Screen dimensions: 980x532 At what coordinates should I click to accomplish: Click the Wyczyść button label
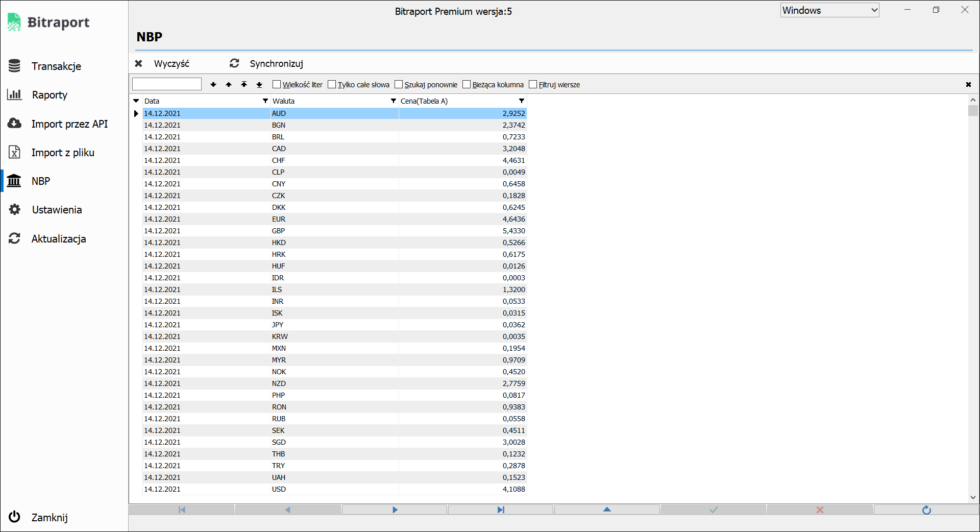click(x=171, y=64)
